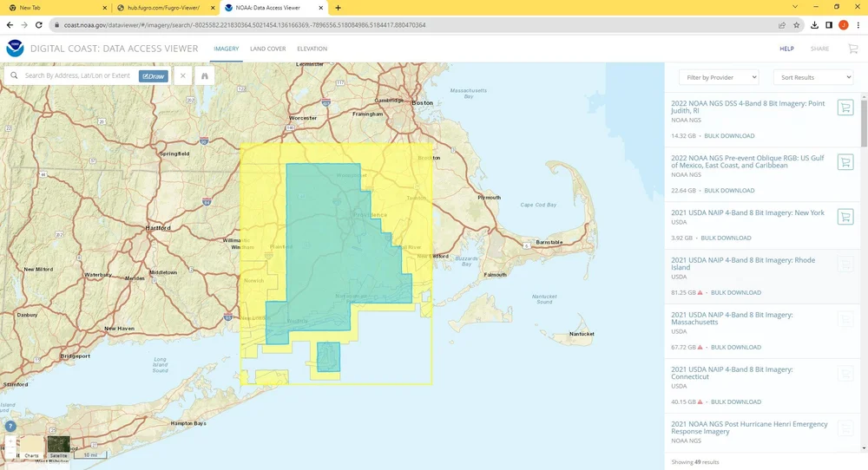Open the browser tab search chevron

click(x=795, y=7)
